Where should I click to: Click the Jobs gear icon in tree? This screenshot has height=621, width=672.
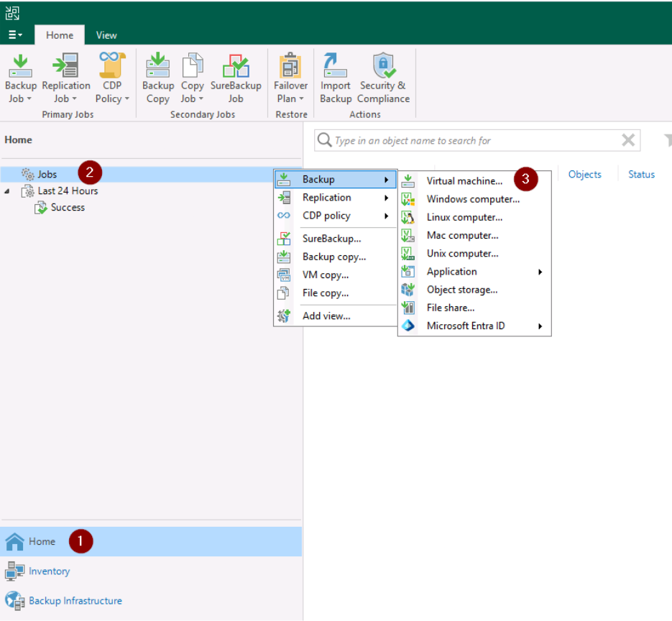coord(28,174)
